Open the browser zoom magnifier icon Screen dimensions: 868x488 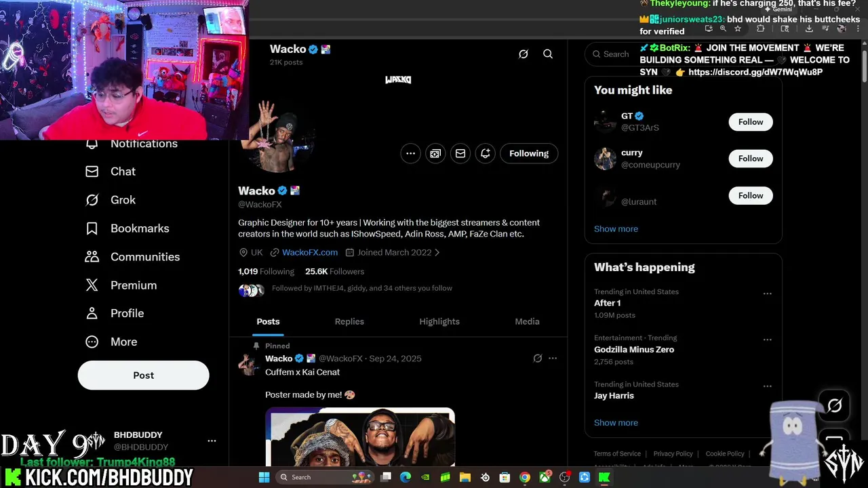tap(723, 29)
